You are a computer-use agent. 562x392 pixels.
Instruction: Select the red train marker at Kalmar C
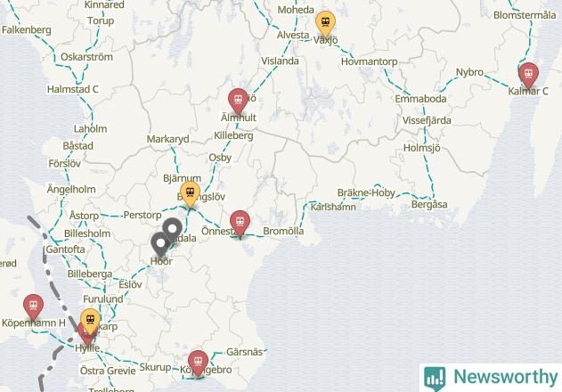[528, 74]
